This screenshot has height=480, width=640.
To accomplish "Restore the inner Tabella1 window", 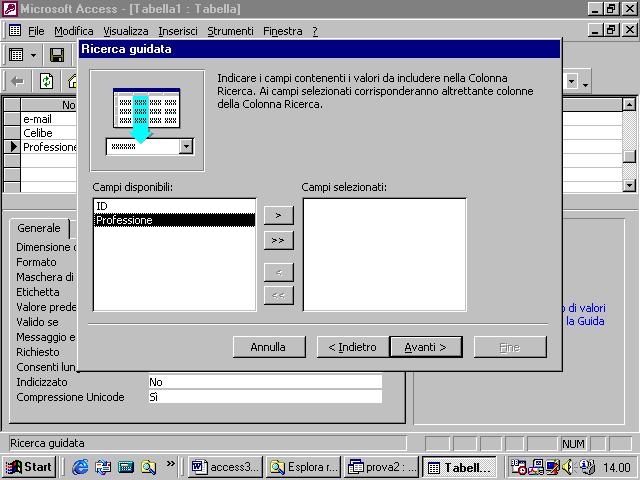I will pos(611,30).
